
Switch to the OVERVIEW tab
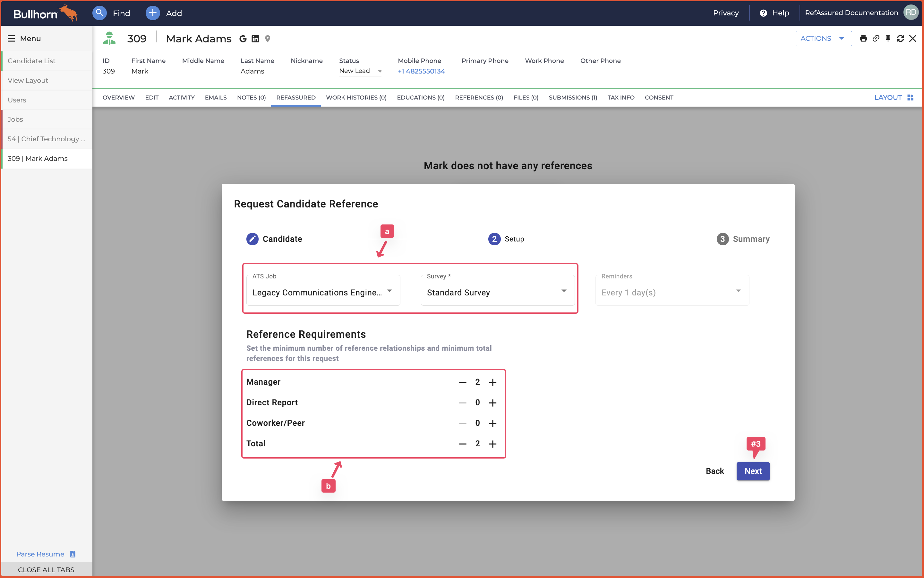[118, 98]
